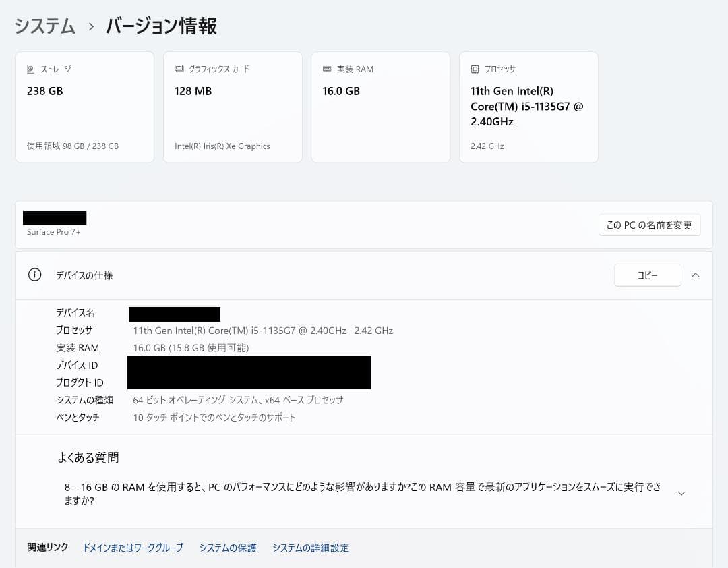Click the このPCの名前を変更 button
728x568 pixels.
[649, 225]
